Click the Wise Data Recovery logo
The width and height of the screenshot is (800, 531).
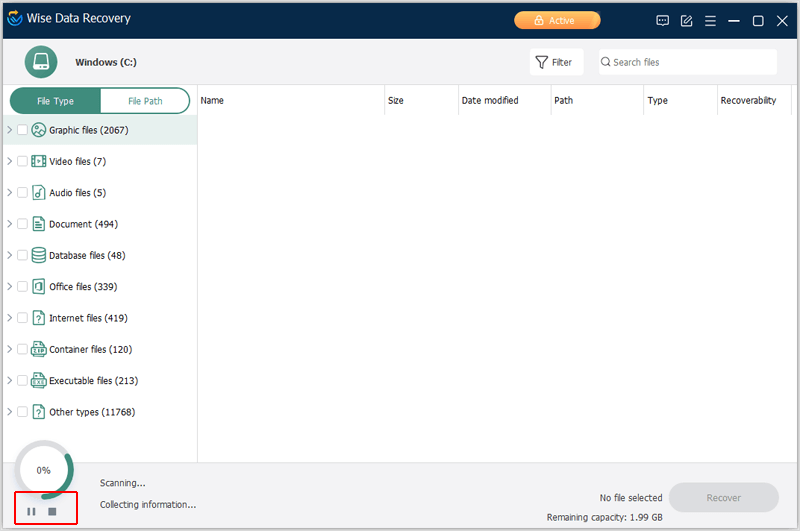pos(15,18)
